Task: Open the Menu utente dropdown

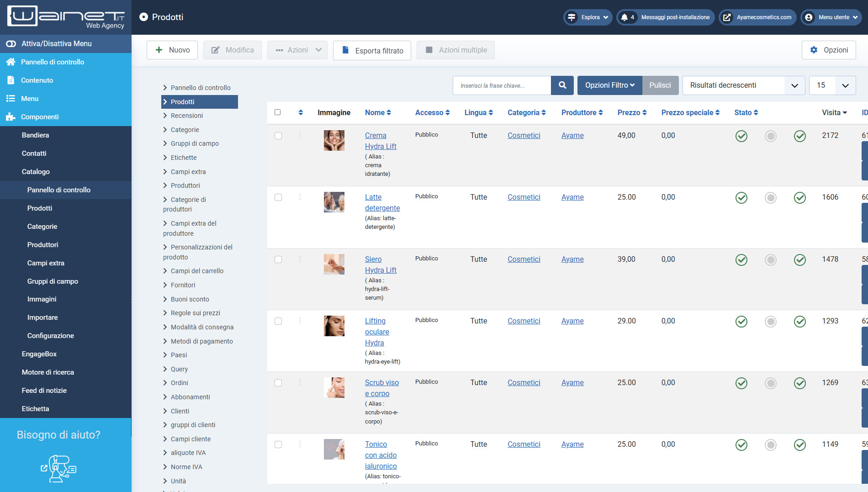Action: pyautogui.click(x=831, y=17)
